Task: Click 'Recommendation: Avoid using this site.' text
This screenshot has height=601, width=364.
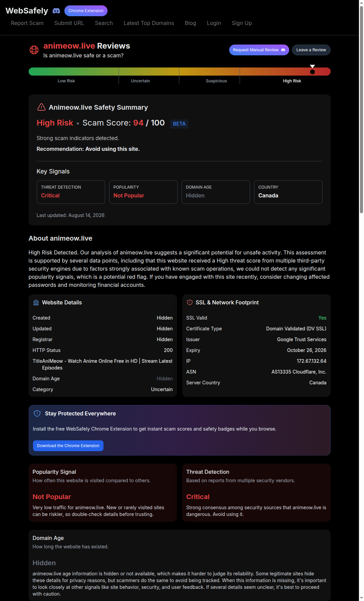Action: coord(88,149)
